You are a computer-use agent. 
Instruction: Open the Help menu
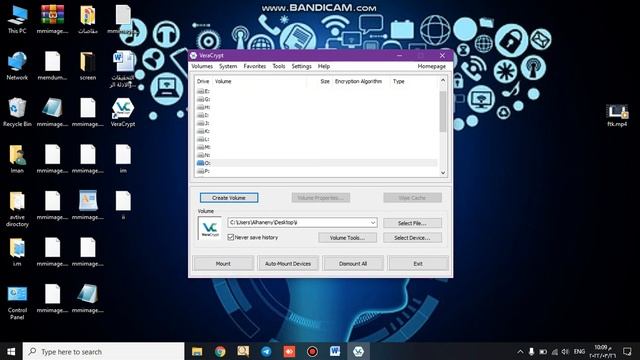click(x=324, y=66)
